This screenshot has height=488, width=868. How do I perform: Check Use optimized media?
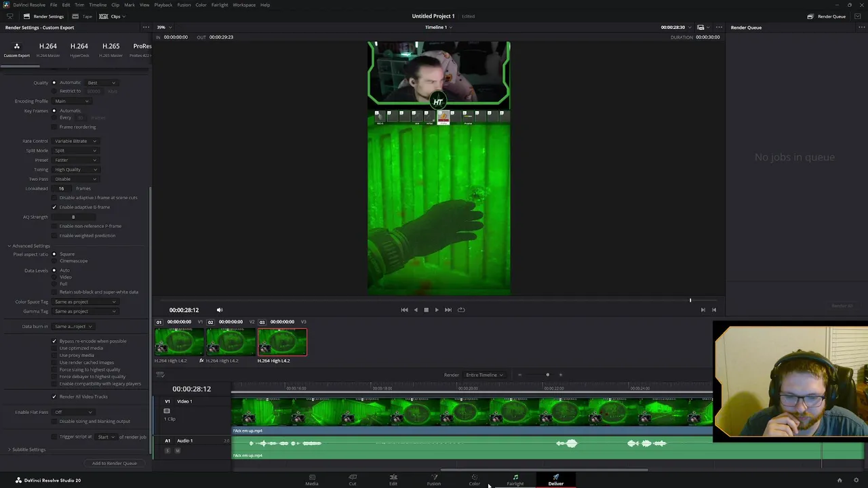point(54,348)
